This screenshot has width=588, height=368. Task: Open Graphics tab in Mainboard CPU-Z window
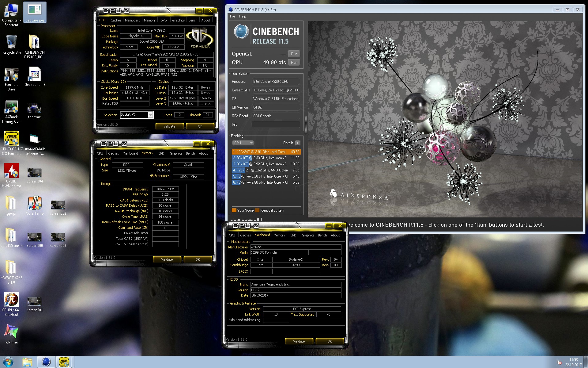click(308, 235)
